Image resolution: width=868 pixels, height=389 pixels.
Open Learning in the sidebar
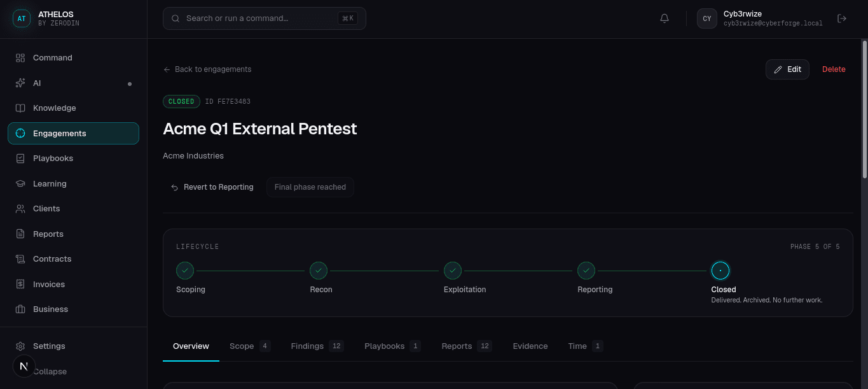click(74, 184)
